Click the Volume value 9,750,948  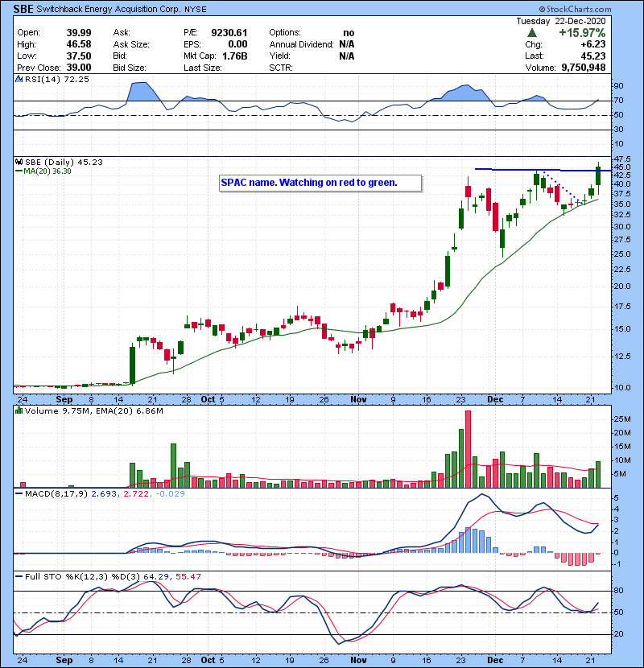point(584,68)
